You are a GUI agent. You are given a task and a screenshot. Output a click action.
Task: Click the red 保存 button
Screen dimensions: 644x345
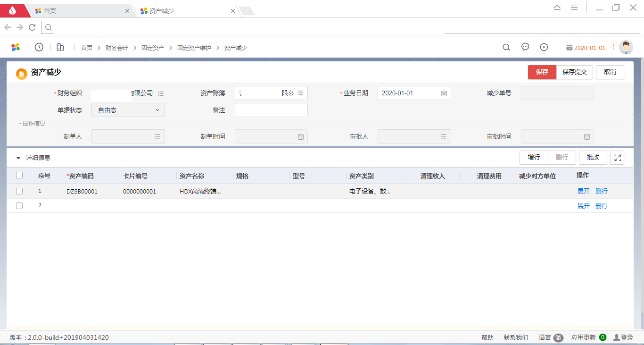[542, 72]
